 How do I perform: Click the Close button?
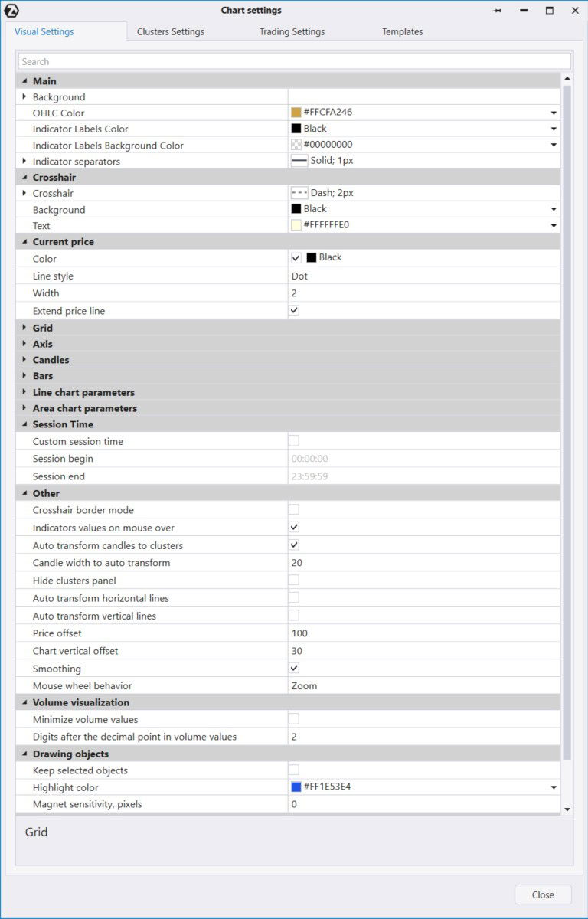(543, 894)
